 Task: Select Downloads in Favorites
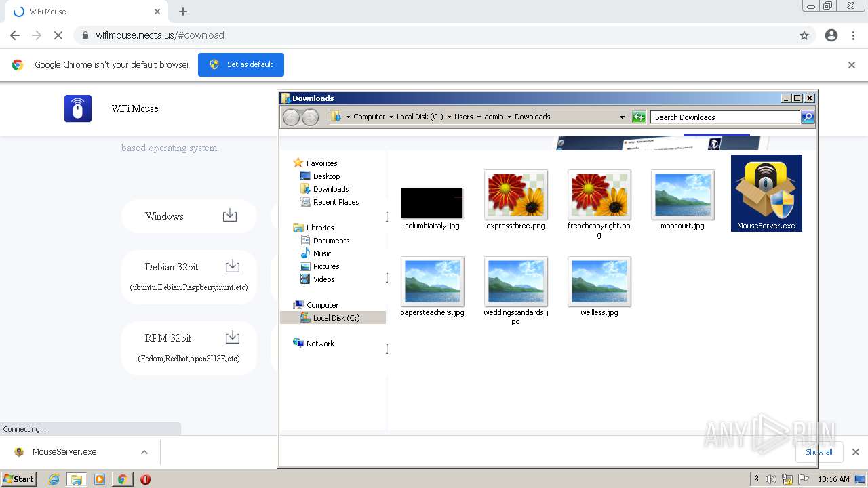click(x=331, y=189)
